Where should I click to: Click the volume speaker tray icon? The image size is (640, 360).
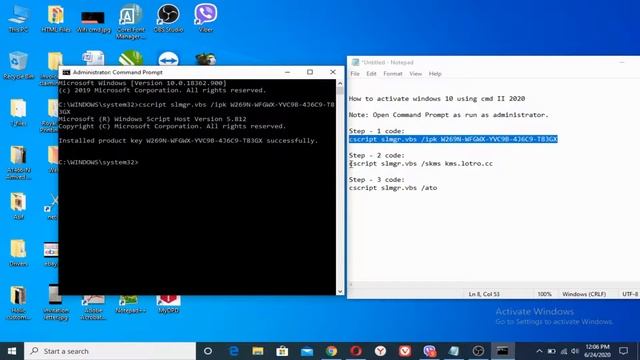[575, 351]
